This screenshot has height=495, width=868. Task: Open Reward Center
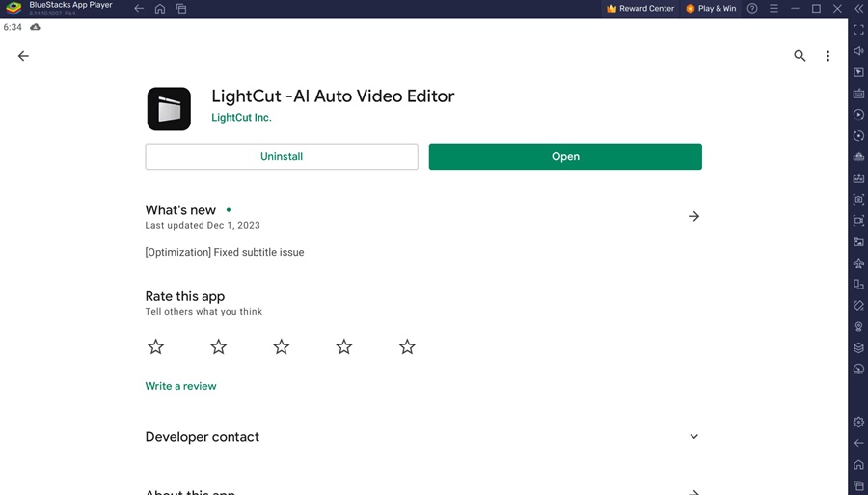(x=640, y=9)
